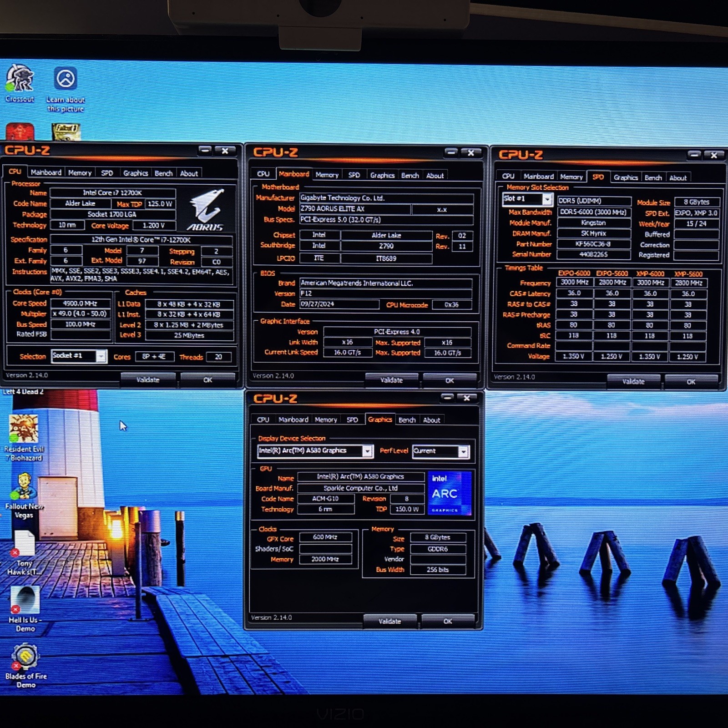
Task: Launch Blades of Fire Demo shortcut
Action: (25, 665)
